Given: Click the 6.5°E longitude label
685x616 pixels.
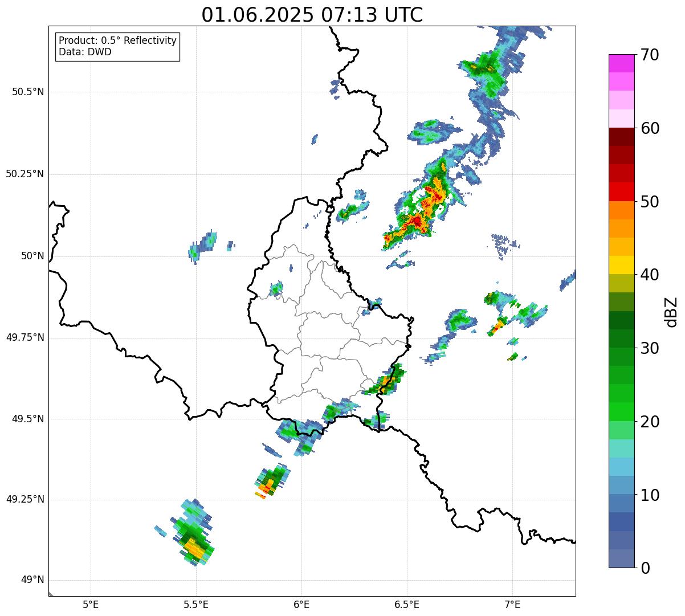Looking at the screenshot, I should pyautogui.click(x=407, y=604).
